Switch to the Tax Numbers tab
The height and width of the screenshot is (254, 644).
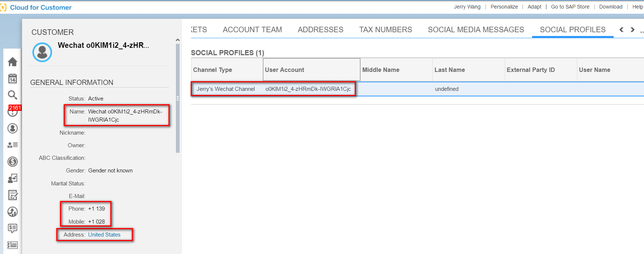[386, 30]
